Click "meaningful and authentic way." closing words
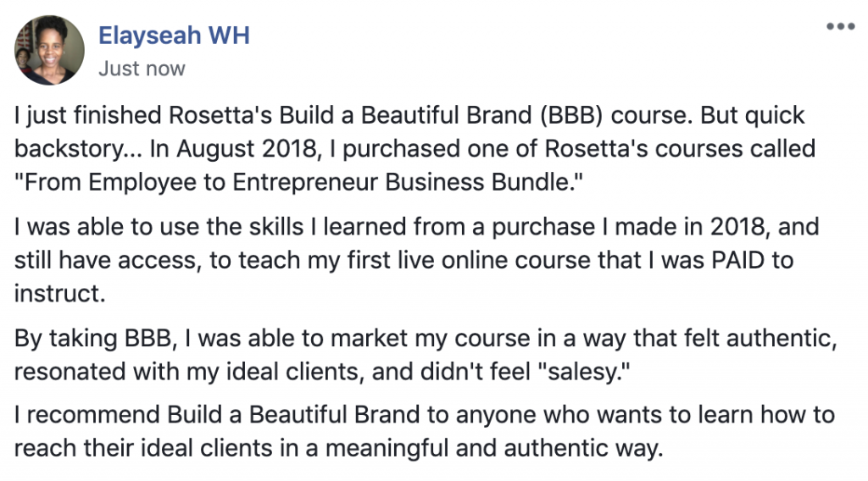Screen dimensions: 868x481 click(494, 448)
